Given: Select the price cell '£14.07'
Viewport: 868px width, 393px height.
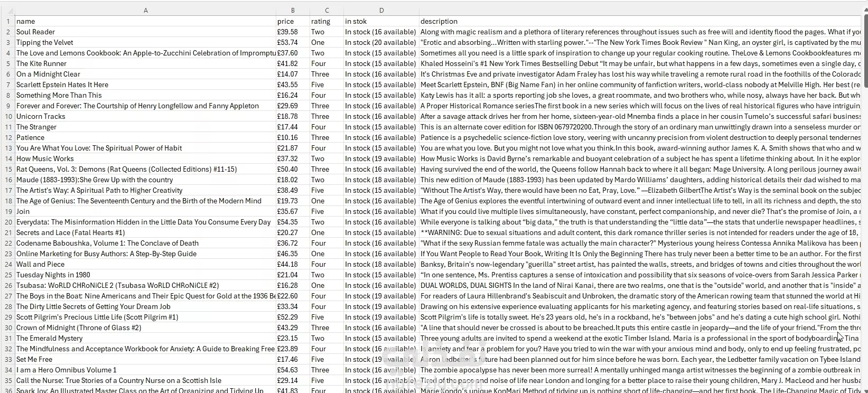Looking at the screenshot, I should click(293, 74).
